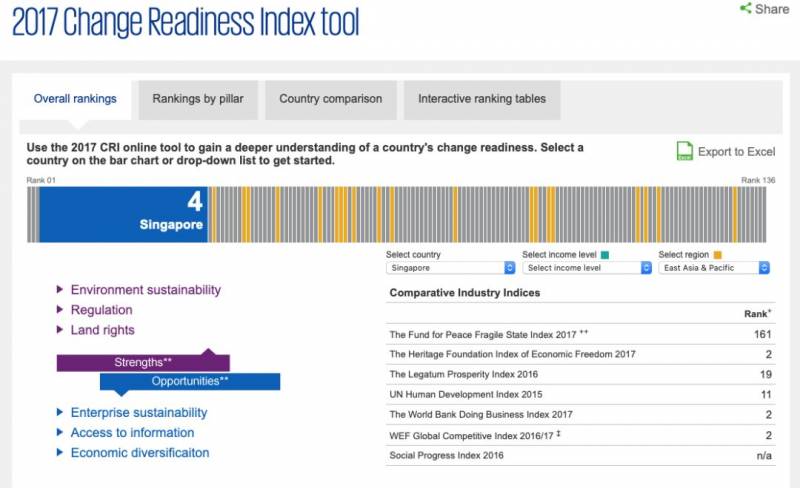Screen dimensions: 800x488
Task: Open the Select country dropdown
Action: click(x=450, y=268)
